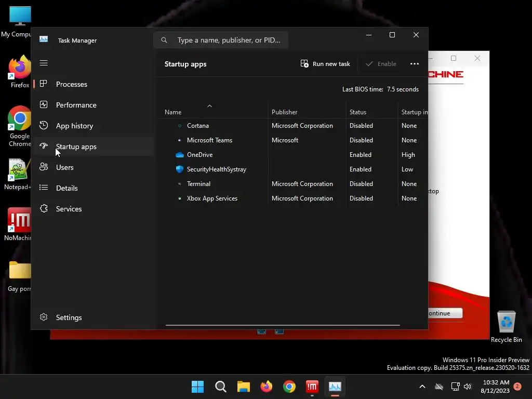Click the Task Manager title bar icon
The image size is (532, 399).
(x=44, y=39)
